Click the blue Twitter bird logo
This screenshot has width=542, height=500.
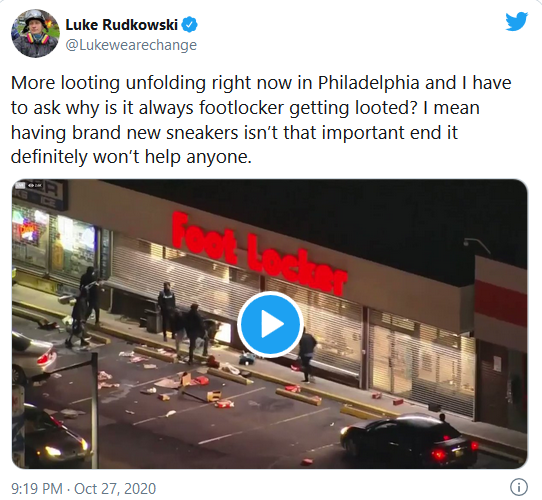click(516, 21)
